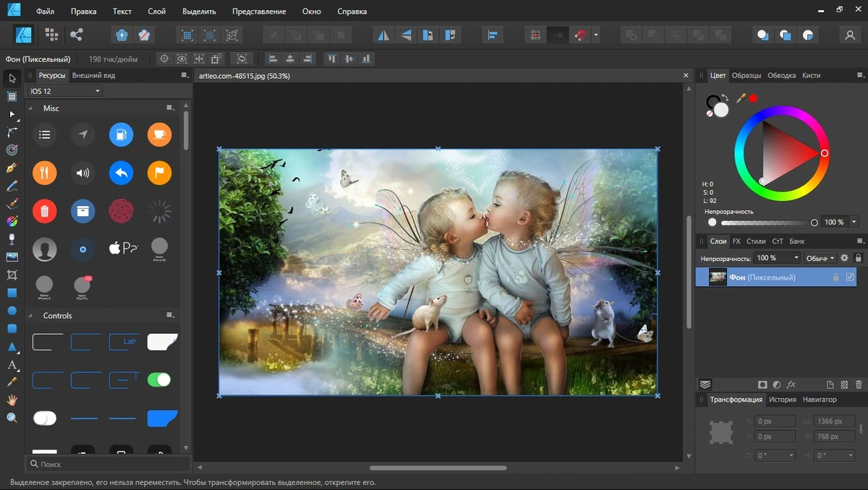The height and width of the screenshot is (490, 868).
Task: Select the Zoom tool
Action: tap(12, 418)
